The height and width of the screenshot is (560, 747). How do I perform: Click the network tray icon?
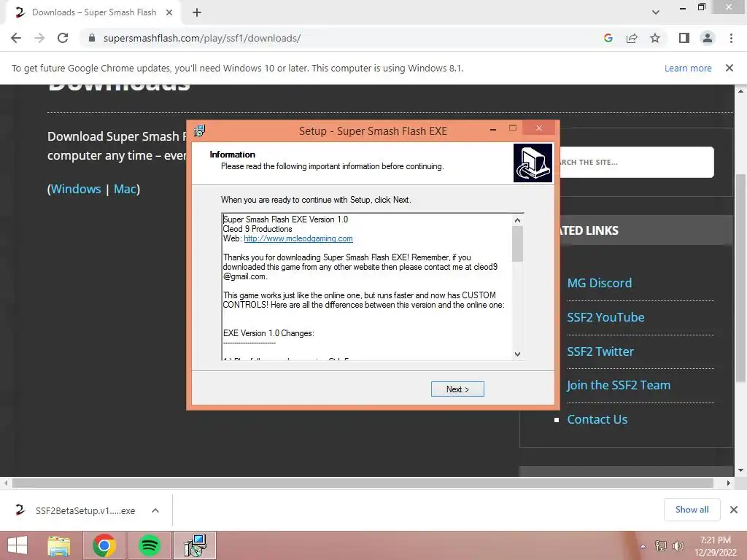(x=661, y=545)
